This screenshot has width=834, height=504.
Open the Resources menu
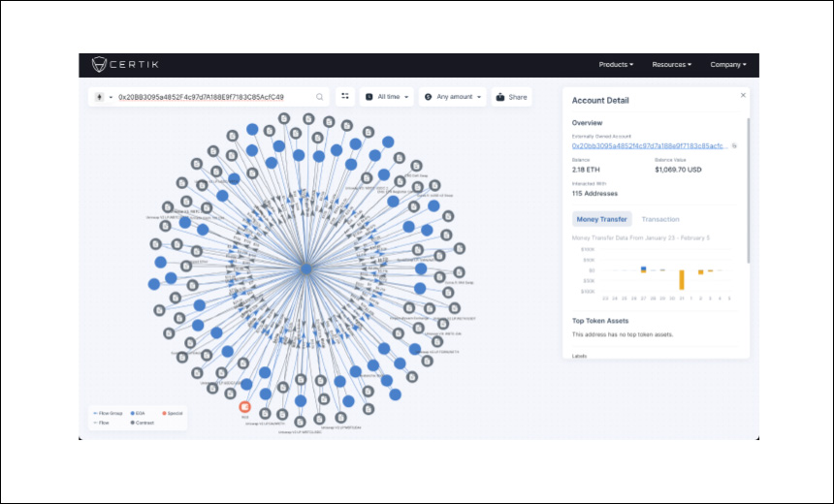(671, 65)
